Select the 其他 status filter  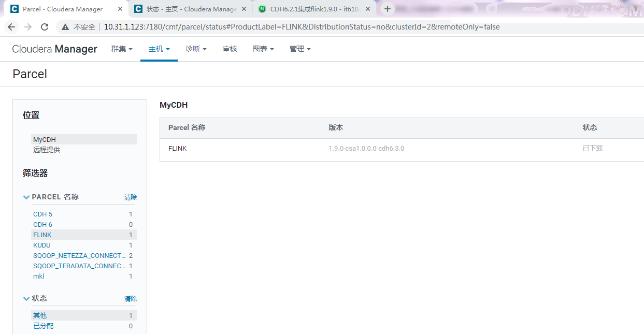pos(83,315)
